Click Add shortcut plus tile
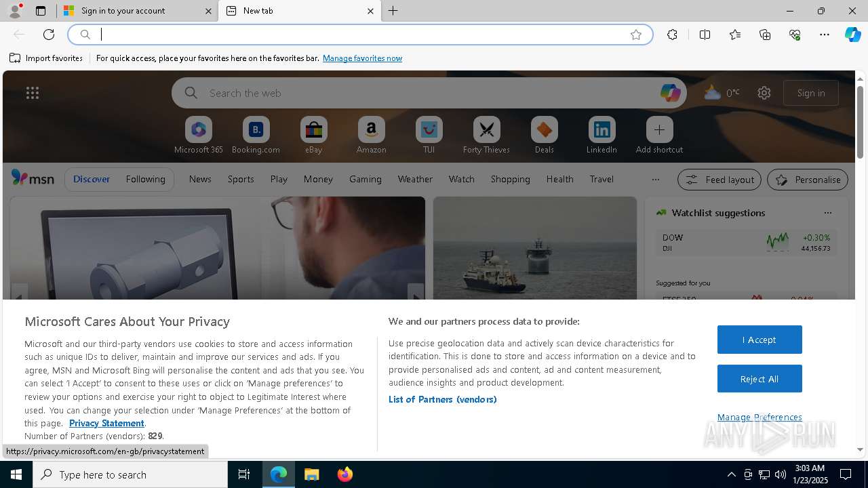The height and width of the screenshot is (488, 868). [659, 135]
